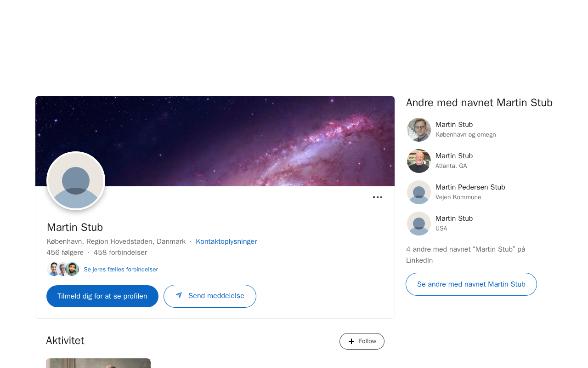
Task: Click placeholder avatar of Martin Pedersen Stub
Action: pos(419,192)
